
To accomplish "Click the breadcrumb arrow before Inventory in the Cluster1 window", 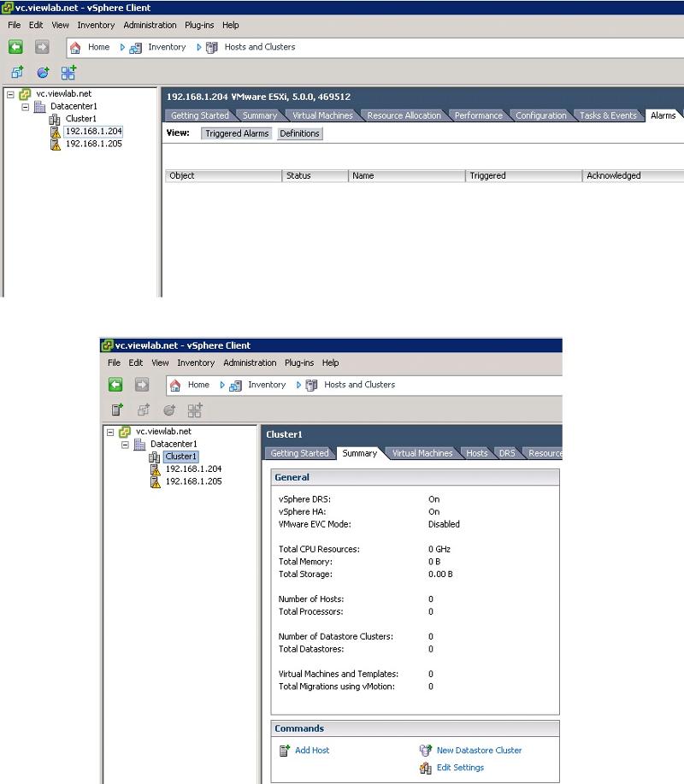I will click(222, 385).
